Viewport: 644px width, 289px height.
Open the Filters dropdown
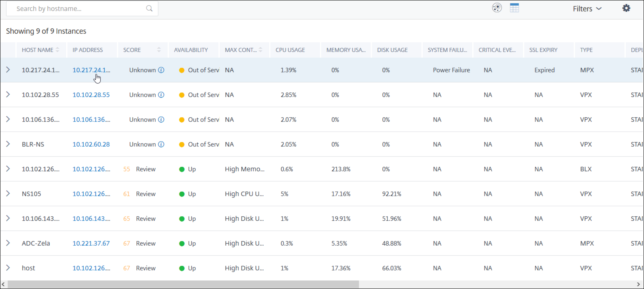coord(587,9)
